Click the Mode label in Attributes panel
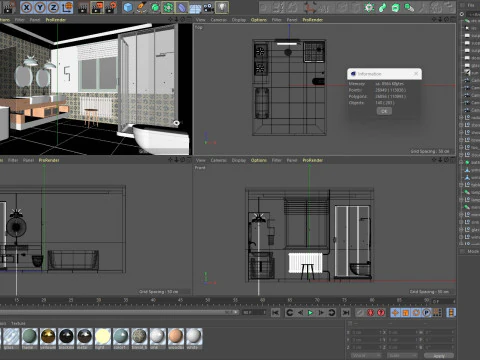480x360 pixels. (x=473, y=251)
